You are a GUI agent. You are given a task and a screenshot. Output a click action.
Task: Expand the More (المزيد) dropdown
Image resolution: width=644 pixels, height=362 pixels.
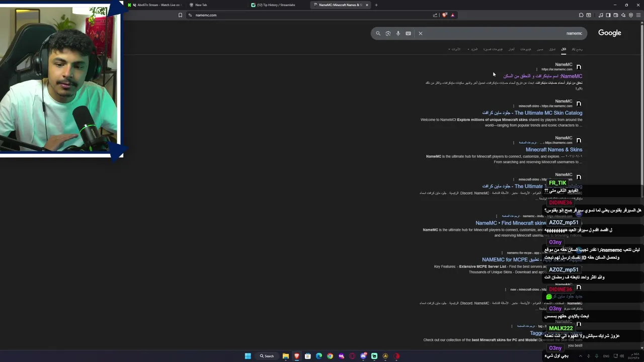[x=473, y=49]
